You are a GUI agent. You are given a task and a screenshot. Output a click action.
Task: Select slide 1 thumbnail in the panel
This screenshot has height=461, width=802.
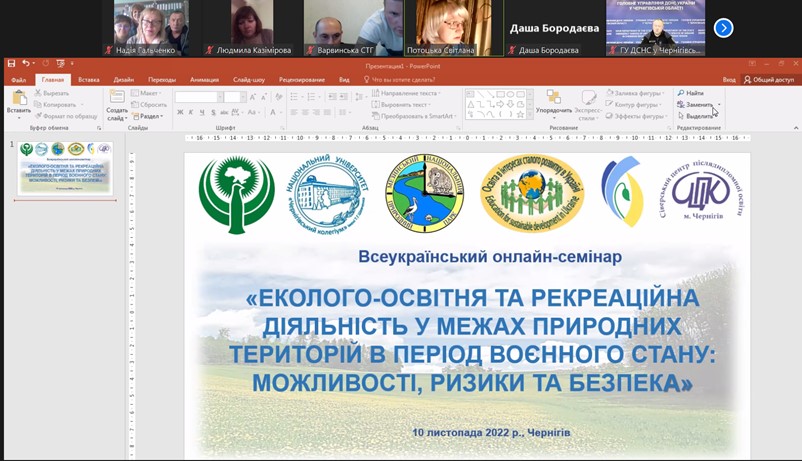65,168
